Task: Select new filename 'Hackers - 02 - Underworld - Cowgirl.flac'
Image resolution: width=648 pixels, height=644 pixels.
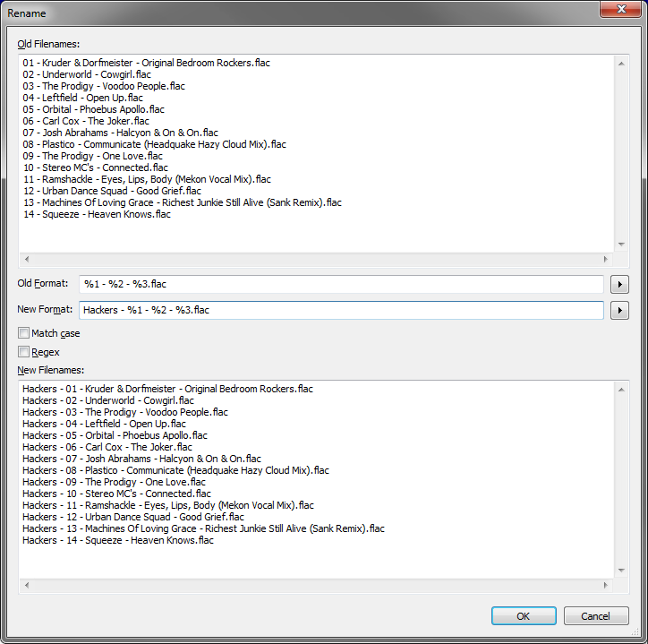Action: pos(108,400)
